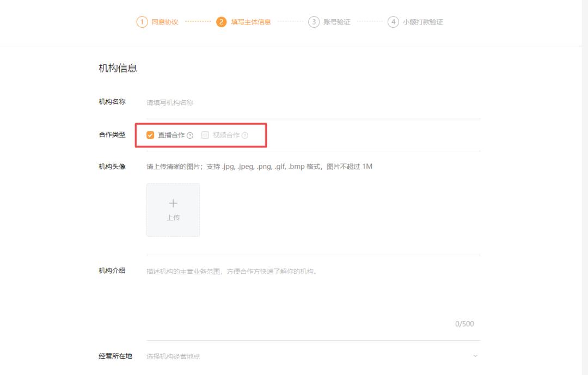Viewport: 588px width, 375px height.
Task: Click the help icon next to 直播合作
Action: 189,135
